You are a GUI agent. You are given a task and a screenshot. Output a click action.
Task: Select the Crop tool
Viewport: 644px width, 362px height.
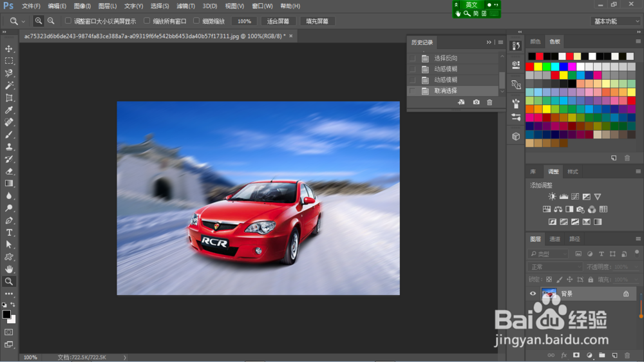tap(8, 98)
